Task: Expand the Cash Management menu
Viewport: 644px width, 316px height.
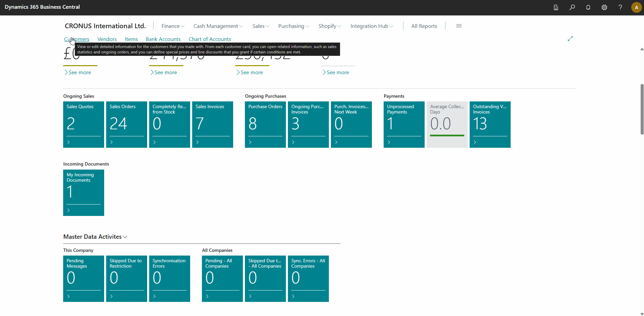Action: [x=218, y=26]
